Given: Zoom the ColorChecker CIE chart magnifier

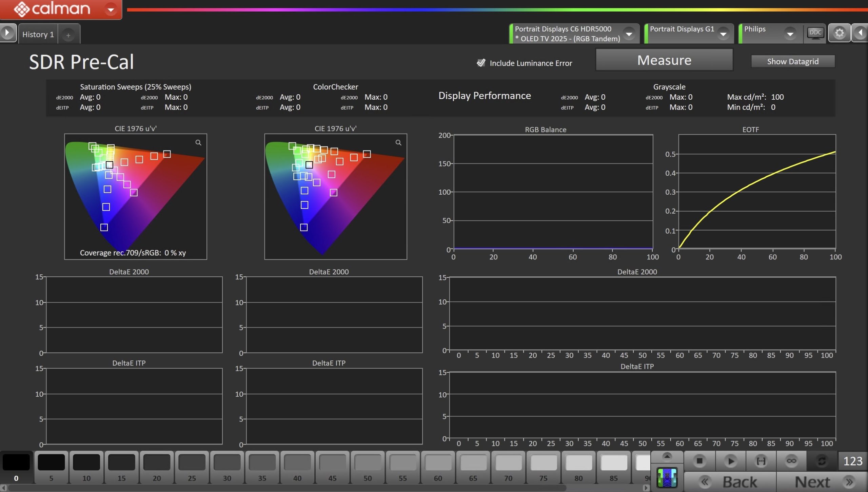Looking at the screenshot, I should tap(398, 143).
